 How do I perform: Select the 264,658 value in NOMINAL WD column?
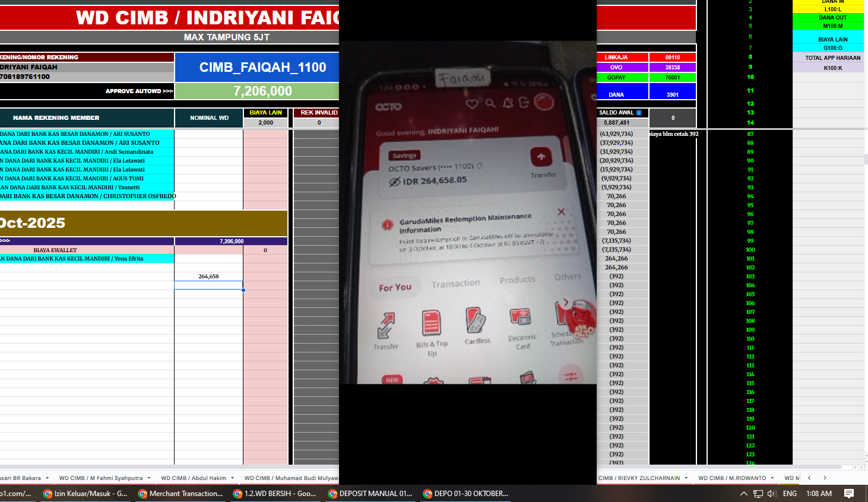tap(208, 277)
